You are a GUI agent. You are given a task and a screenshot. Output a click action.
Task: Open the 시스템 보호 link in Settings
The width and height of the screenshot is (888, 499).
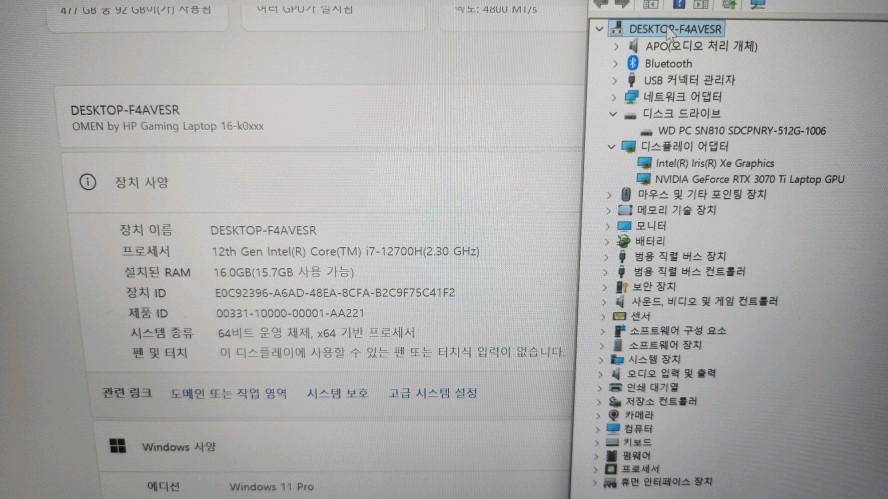(338, 393)
